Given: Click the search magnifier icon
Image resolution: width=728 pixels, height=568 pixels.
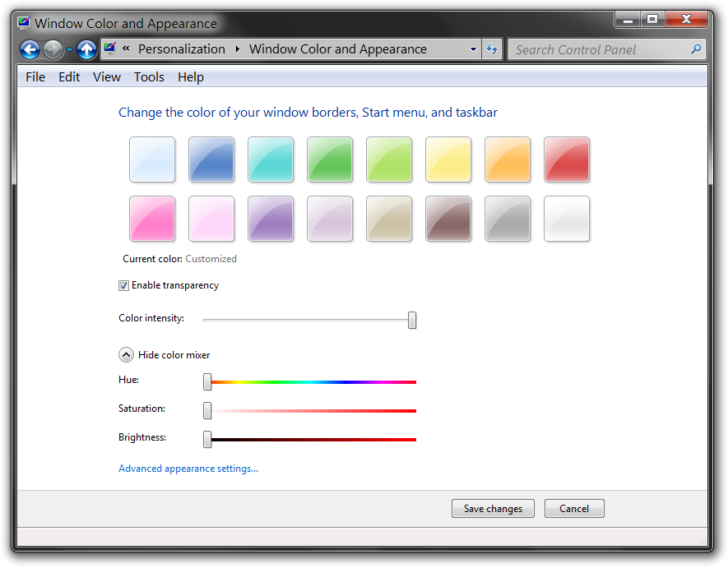Looking at the screenshot, I should click(x=696, y=48).
